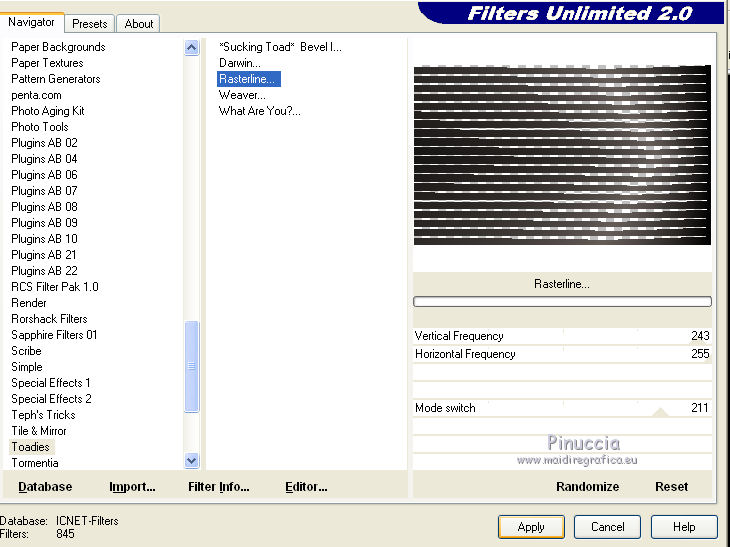
Task: Choose *Sucking Toad* Bevel I... filter
Action: click(x=280, y=47)
